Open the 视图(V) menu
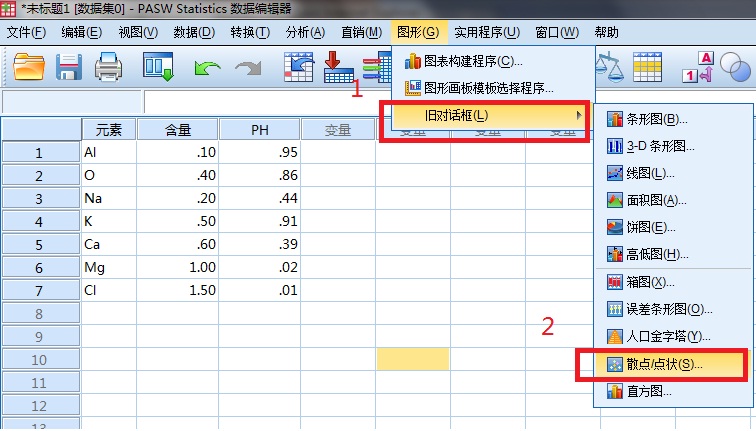The width and height of the screenshot is (756, 431). point(138,32)
